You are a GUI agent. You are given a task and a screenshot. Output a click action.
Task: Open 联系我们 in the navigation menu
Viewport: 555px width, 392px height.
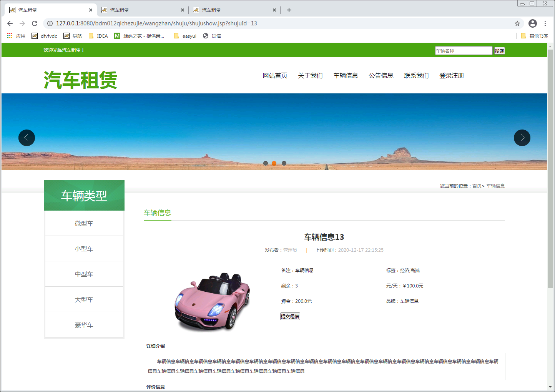[416, 76]
